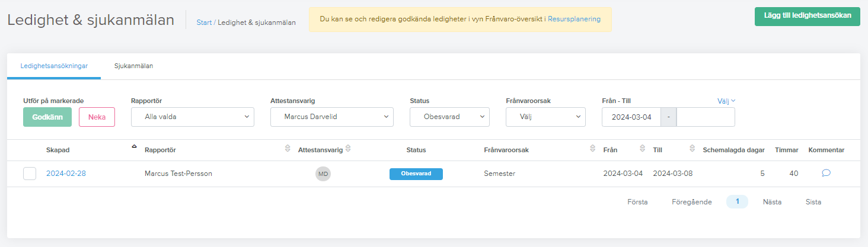Click the MD avatar in Attestansvarig column
Viewport: 868px width, 247px height.
(x=323, y=174)
